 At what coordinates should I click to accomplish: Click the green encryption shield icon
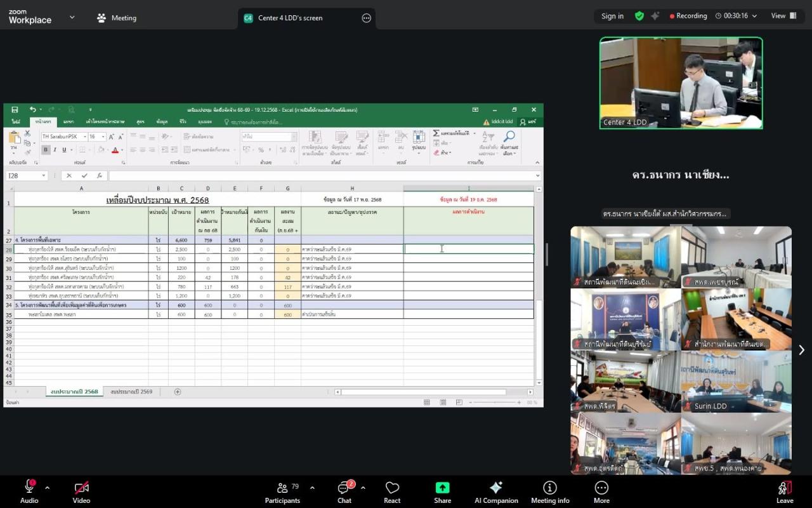[x=639, y=16]
